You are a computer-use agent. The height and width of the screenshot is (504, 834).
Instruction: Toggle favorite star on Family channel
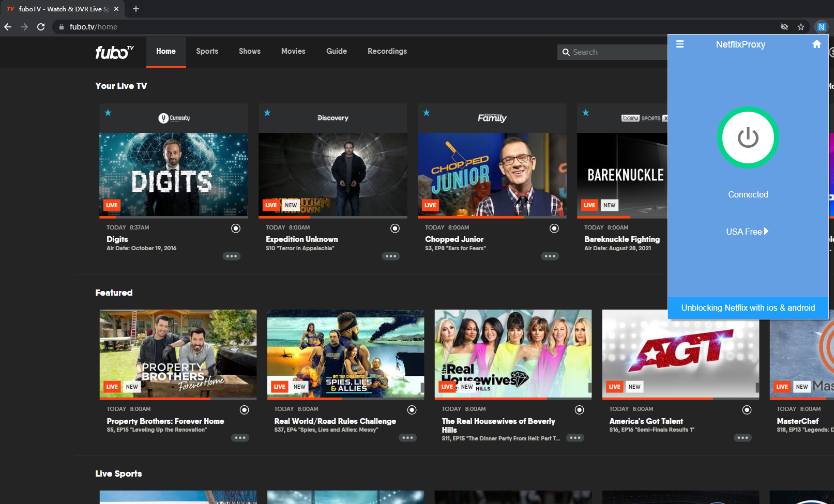(x=427, y=113)
